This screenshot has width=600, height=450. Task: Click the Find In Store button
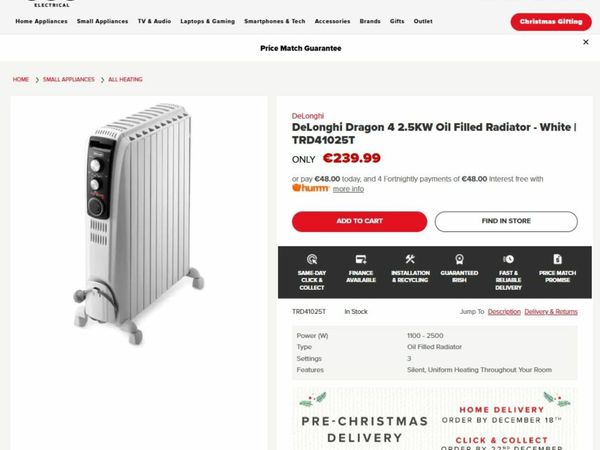(x=506, y=221)
